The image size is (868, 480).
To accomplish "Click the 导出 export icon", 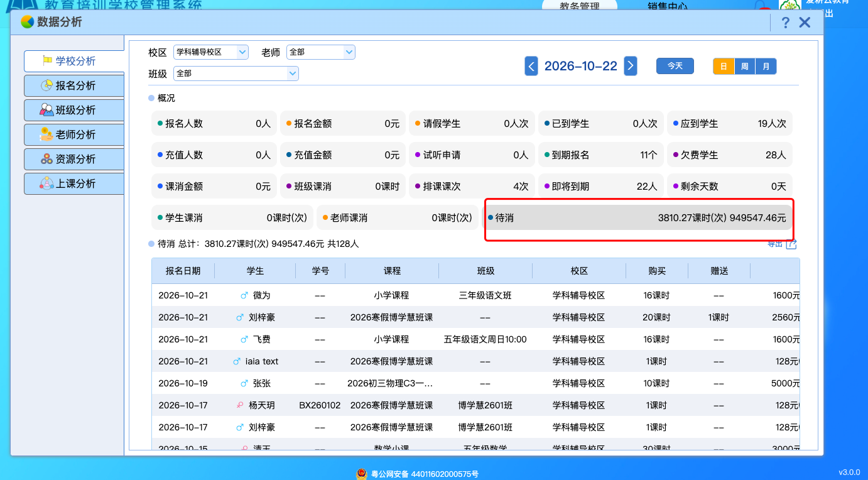I will [x=791, y=244].
